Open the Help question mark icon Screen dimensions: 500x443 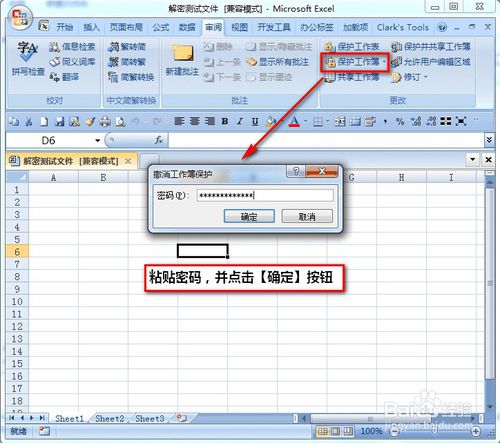[x=442, y=27]
